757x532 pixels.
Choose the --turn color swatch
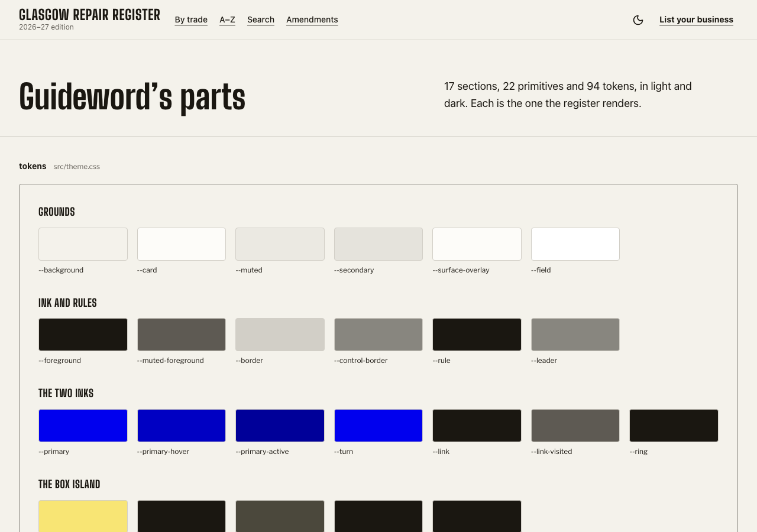[378, 426]
